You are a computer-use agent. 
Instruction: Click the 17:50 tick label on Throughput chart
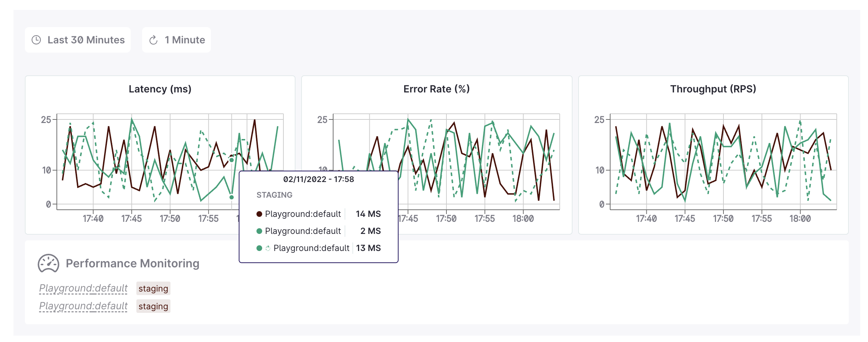(723, 219)
